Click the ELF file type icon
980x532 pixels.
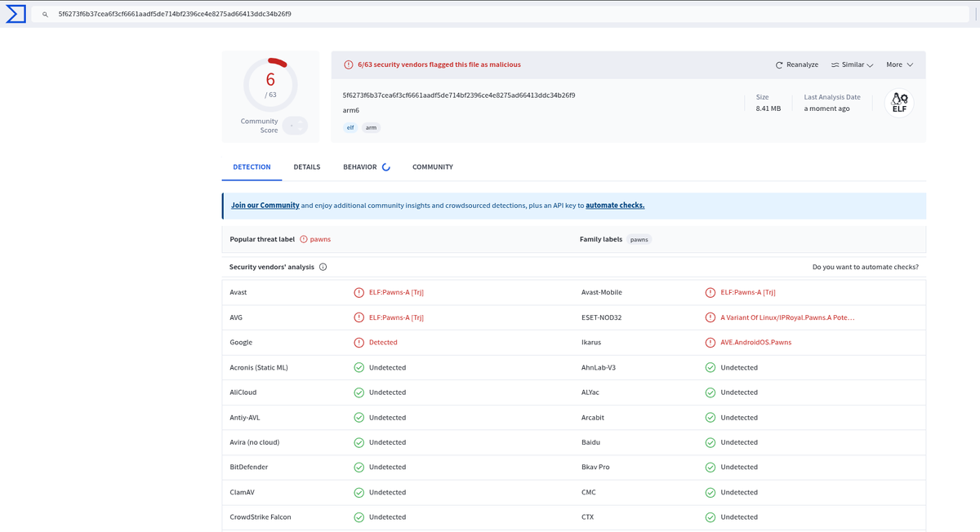[899, 103]
